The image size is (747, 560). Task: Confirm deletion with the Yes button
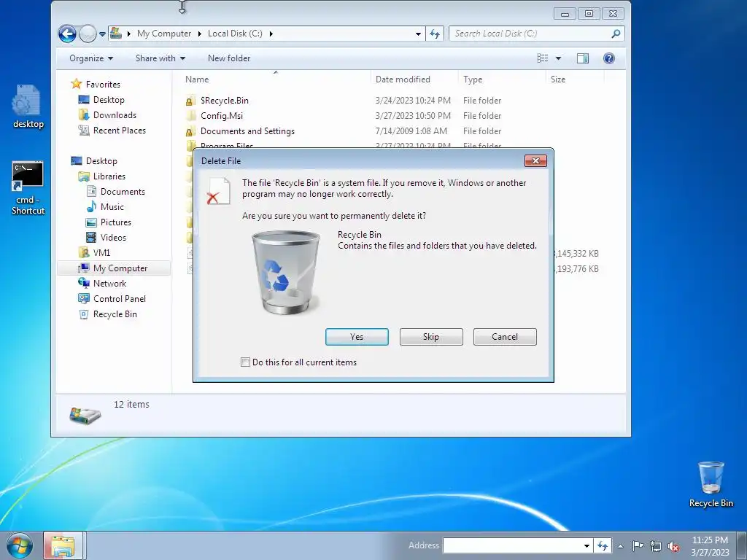(x=357, y=337)
